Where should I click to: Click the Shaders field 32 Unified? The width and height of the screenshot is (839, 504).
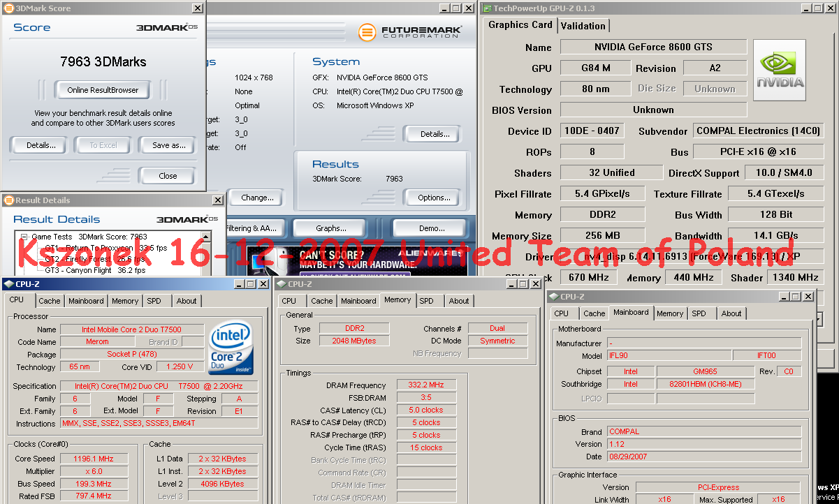(611, 172)
